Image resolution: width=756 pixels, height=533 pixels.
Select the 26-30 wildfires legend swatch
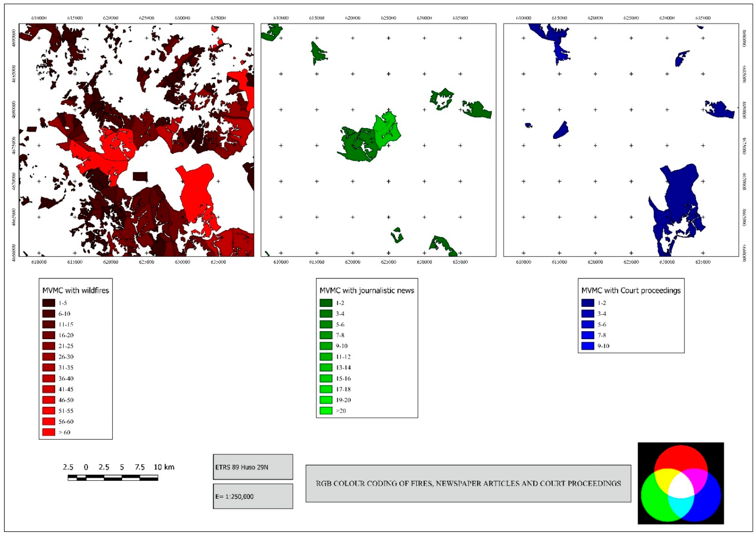[49, 357]
